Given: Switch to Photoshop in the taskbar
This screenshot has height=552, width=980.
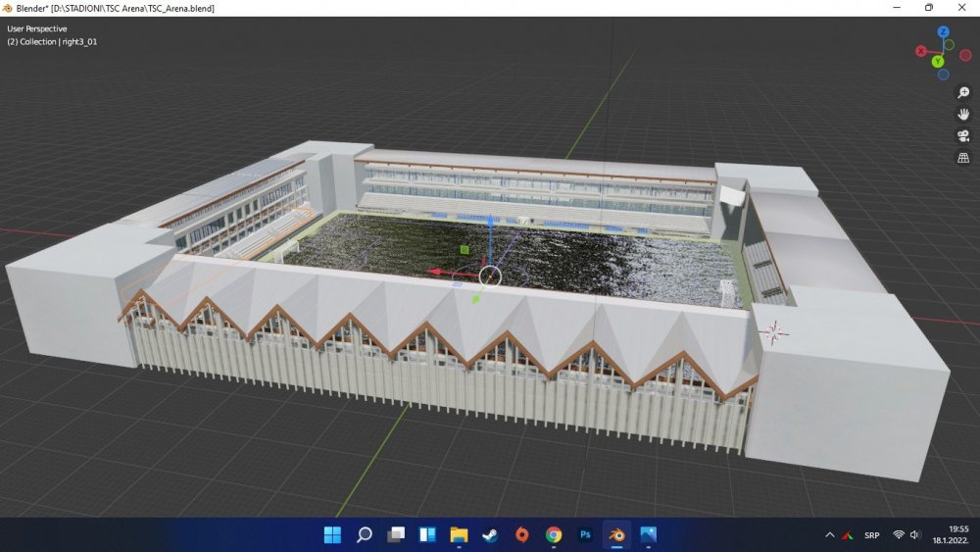Looking at the screenshot, I should click(x=585, y=535).
